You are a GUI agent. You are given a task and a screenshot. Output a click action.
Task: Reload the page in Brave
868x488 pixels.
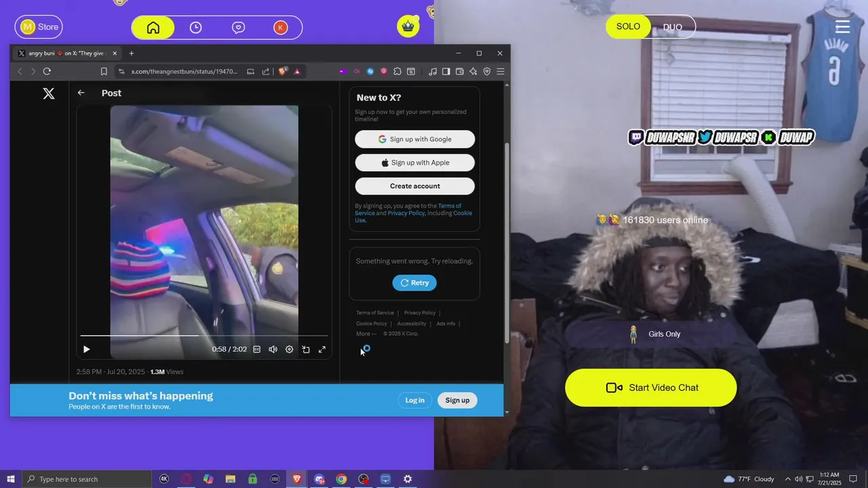[x=47, y=71]
